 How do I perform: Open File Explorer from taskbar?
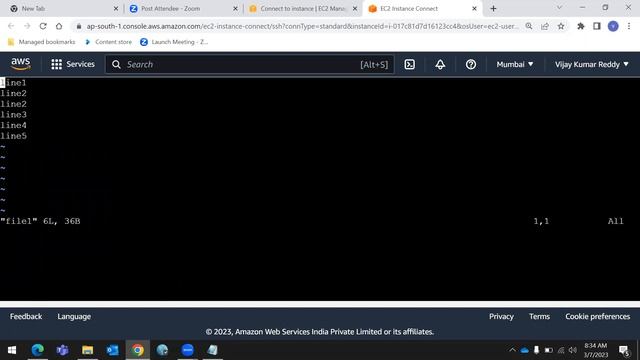87,350
